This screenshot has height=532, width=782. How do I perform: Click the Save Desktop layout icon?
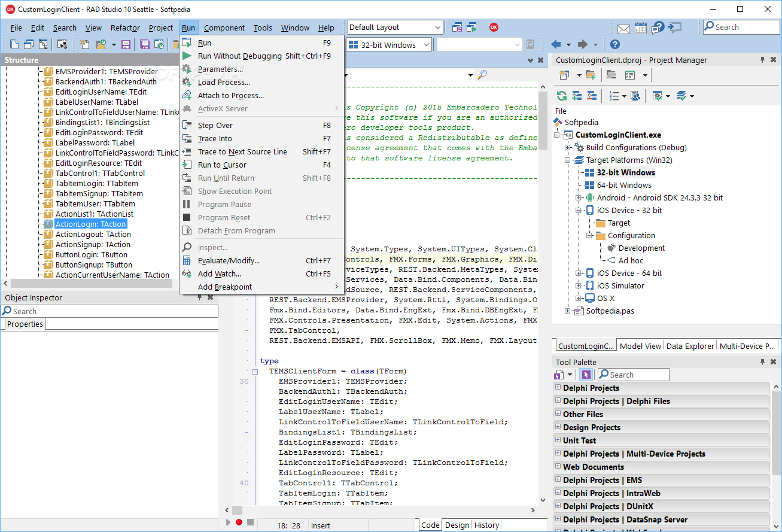click(457, 27)
